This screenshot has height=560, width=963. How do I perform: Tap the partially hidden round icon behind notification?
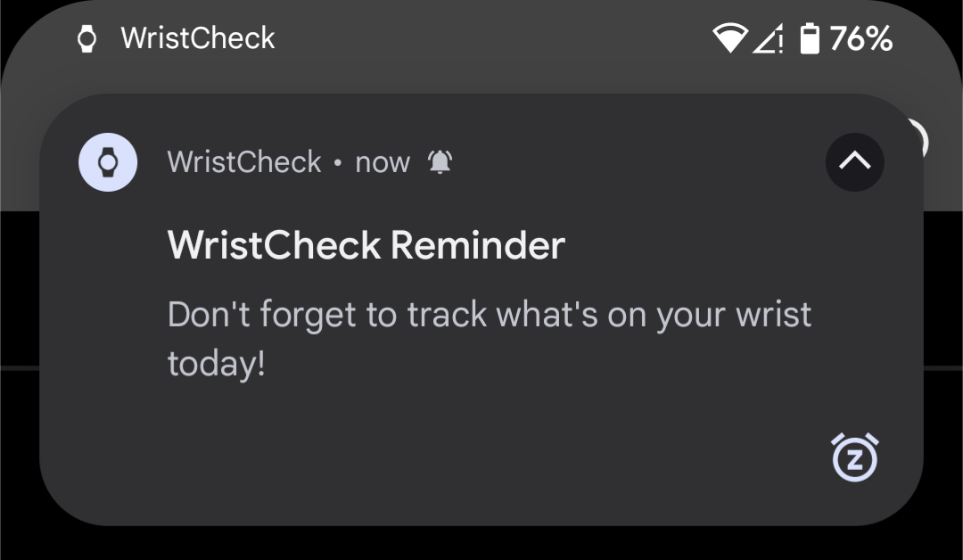coord(918,140)
